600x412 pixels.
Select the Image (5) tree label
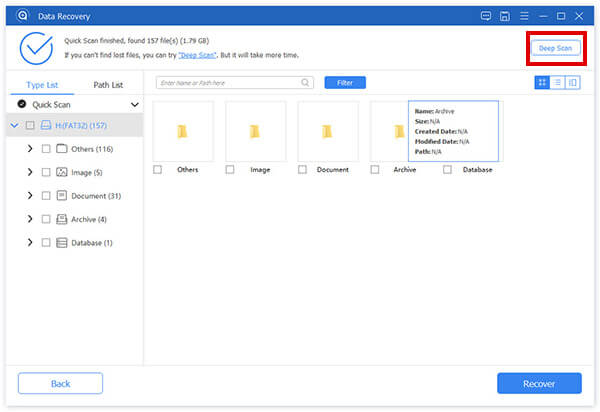(87, 173)
